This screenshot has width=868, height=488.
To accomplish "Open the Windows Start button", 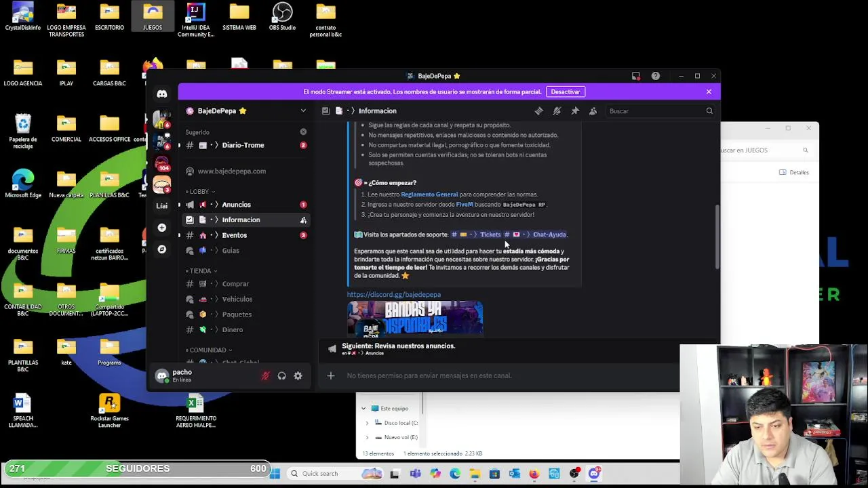I will (275, 474).
